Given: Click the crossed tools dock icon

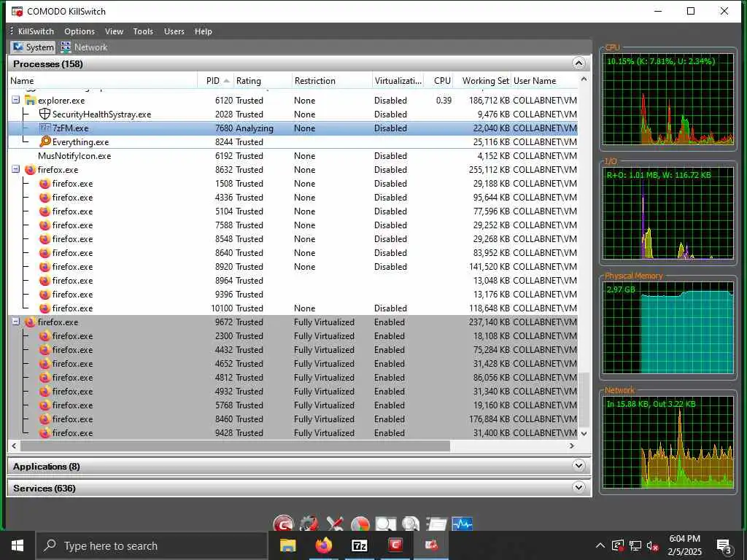Looking at the screenshot, I should coord(335,524).
